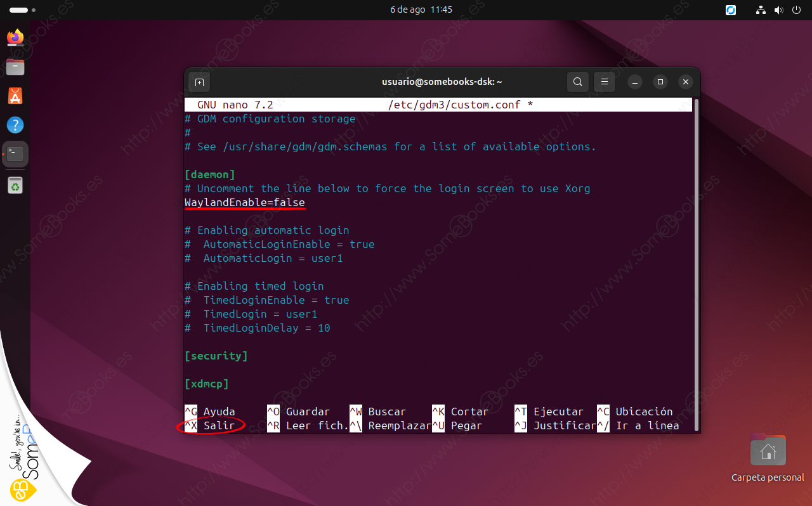The height and width of the screenshot is (506, 812).
Task: Click the ^O Guardar shortcut
Action: pos(299,412)
